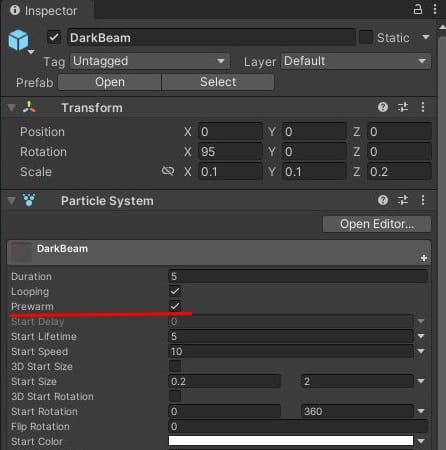Click the Scale X field showing 0.1
Screen dimensions: 446x450
coord(230,172)
